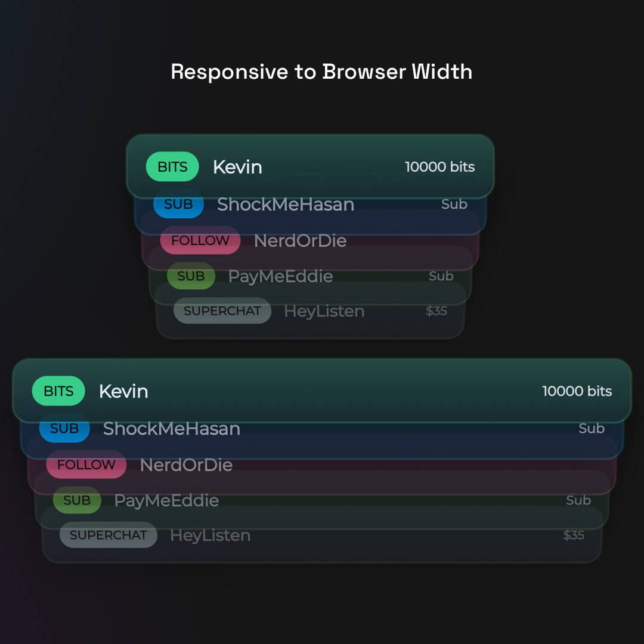
Task: Select the green SUB badge beside PayMeEddie
Action: tap(191, 276)
